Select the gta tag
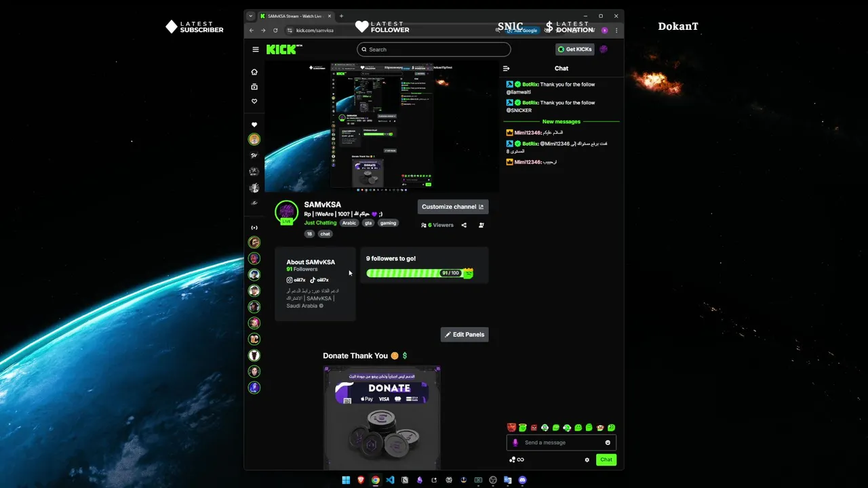 pyautogui.click(x=368, y=223)
